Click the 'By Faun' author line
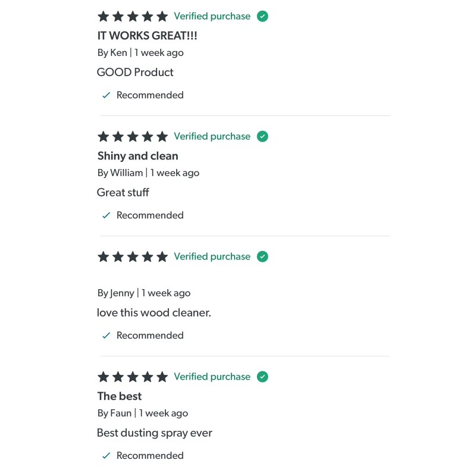476x476 pixels. click(x=115, y=414)
